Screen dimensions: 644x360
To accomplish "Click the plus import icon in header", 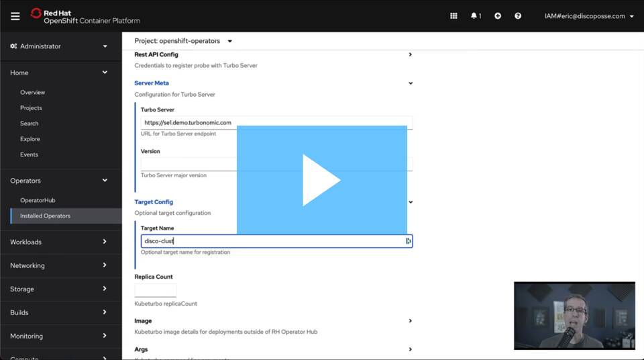I will (497, 16).
